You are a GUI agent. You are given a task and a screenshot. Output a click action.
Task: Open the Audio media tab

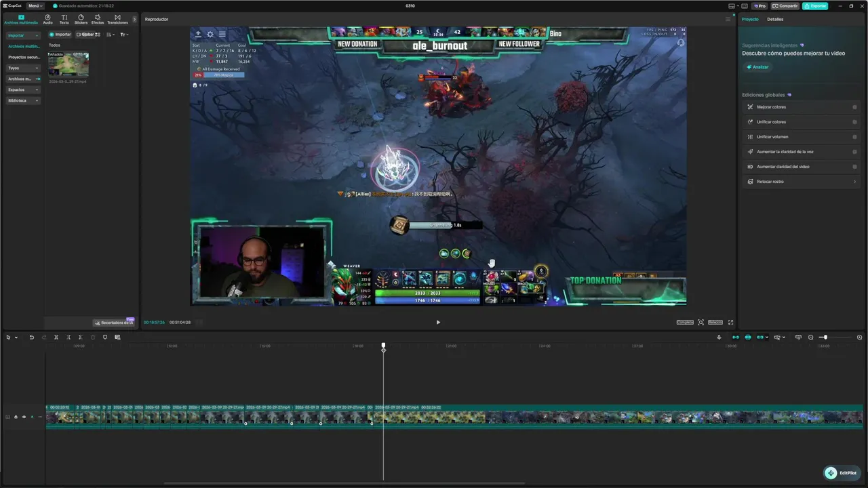pos(47,19)
